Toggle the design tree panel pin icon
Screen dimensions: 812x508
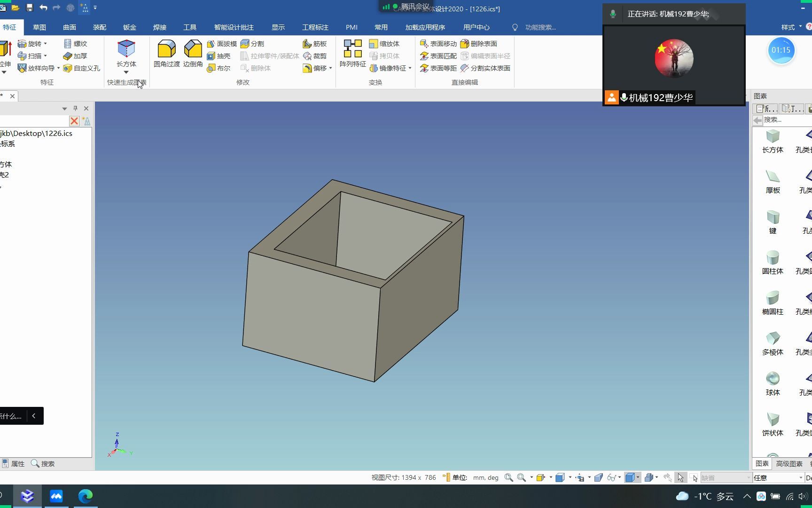(x=75, y=108)
